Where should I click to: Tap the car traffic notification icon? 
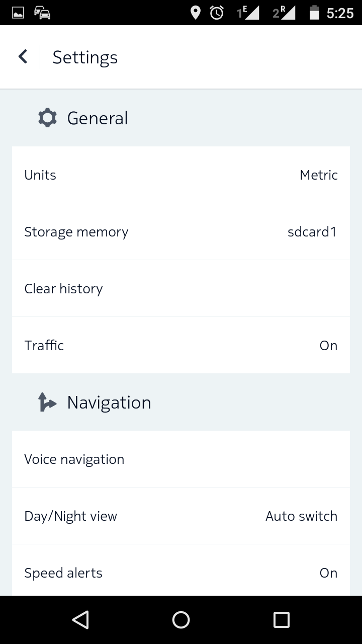pyautogui.click(x=42, y=13)
